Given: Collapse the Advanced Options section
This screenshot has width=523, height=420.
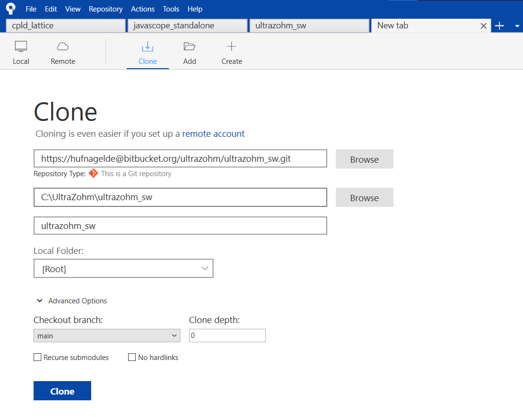Looking at the screenshot, I should point(40,300).
